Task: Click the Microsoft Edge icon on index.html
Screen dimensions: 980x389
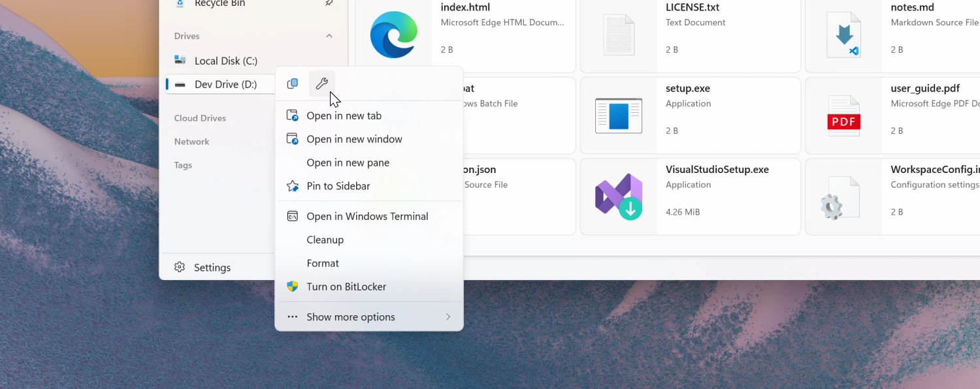Action: [393, 35]
